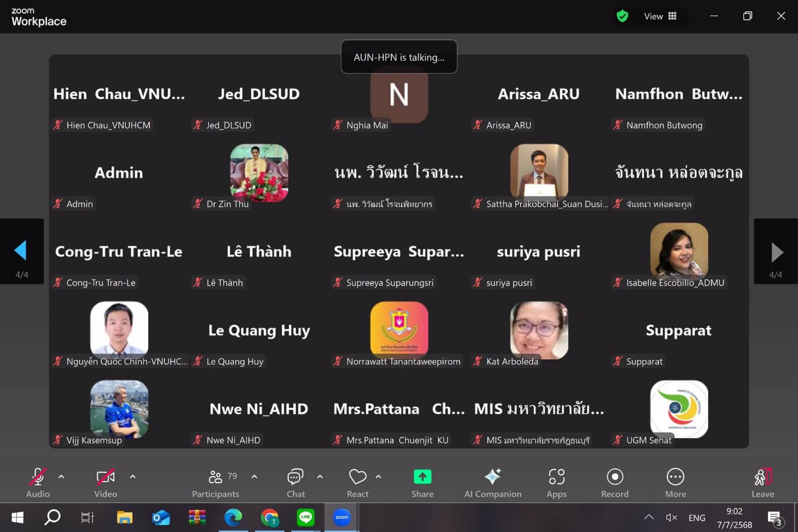Screen dimensions: 798x532
Task: Start recording with the Record button
Action: tap(615, 483)
